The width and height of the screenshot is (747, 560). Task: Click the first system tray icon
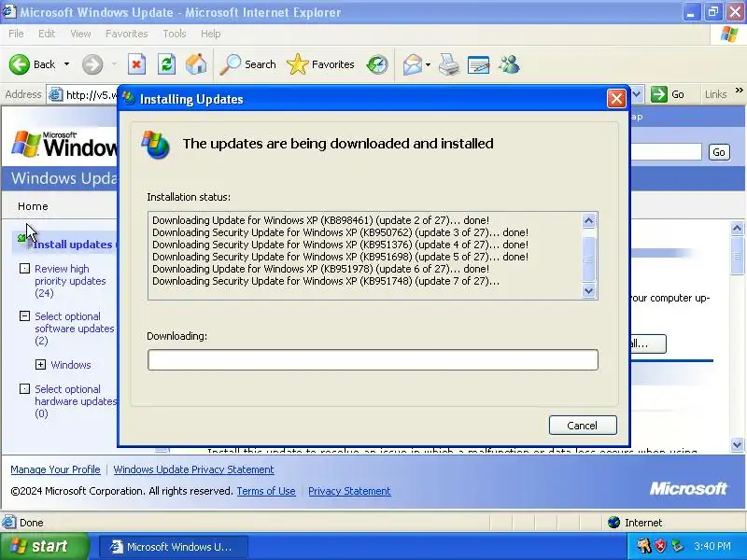click(x=643, y=546)
